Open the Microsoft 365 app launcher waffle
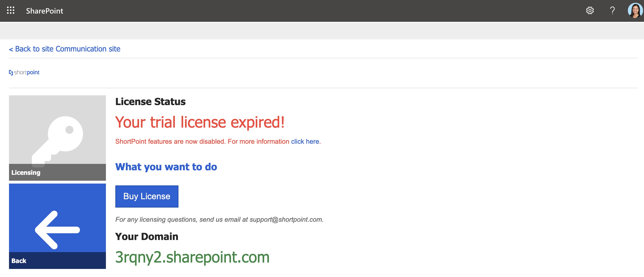This screenshot has width=644, height=277. point(10,10)
